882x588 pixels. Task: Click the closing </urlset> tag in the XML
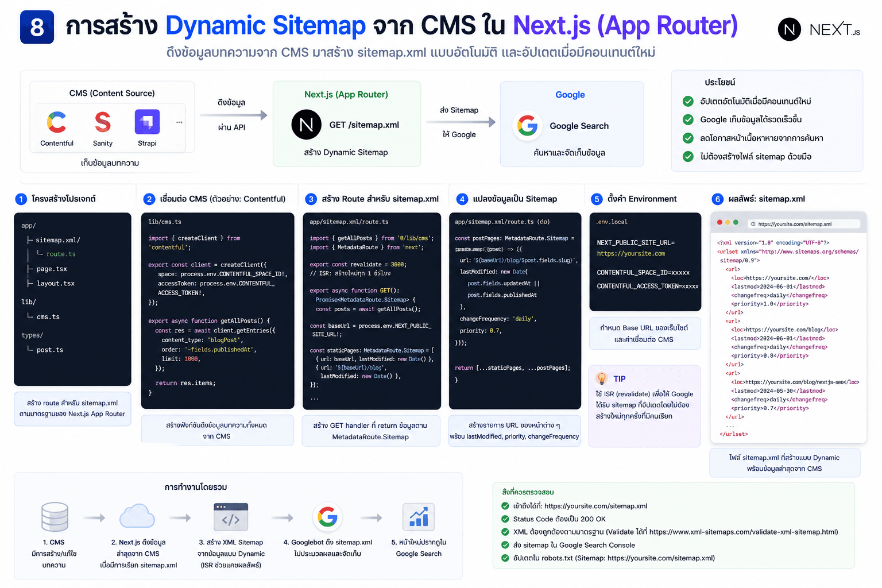click(734, 434)
